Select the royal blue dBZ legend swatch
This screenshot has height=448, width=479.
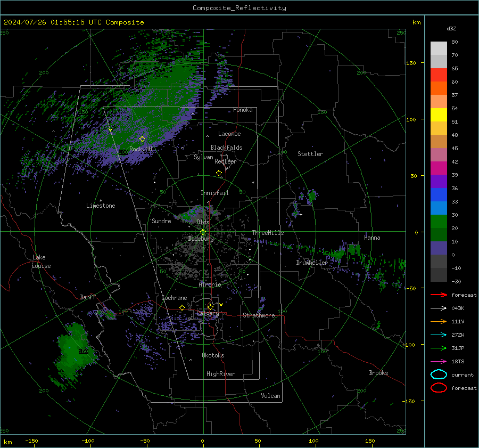439,195
